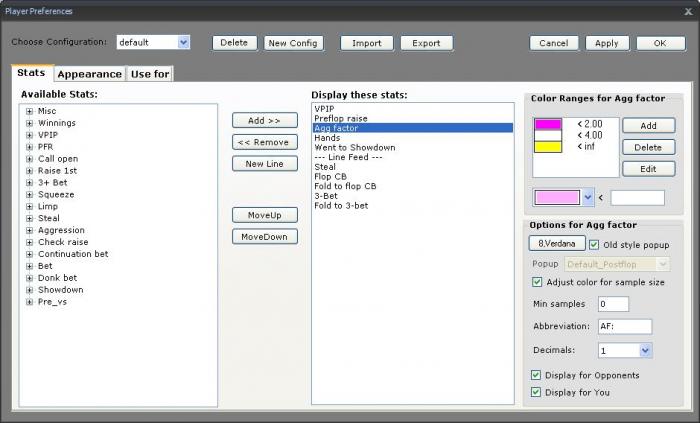Image resolution: width=700 pixels, height=423 pixels.
Task: Expand the Showdown node
Action: (29, 290)
